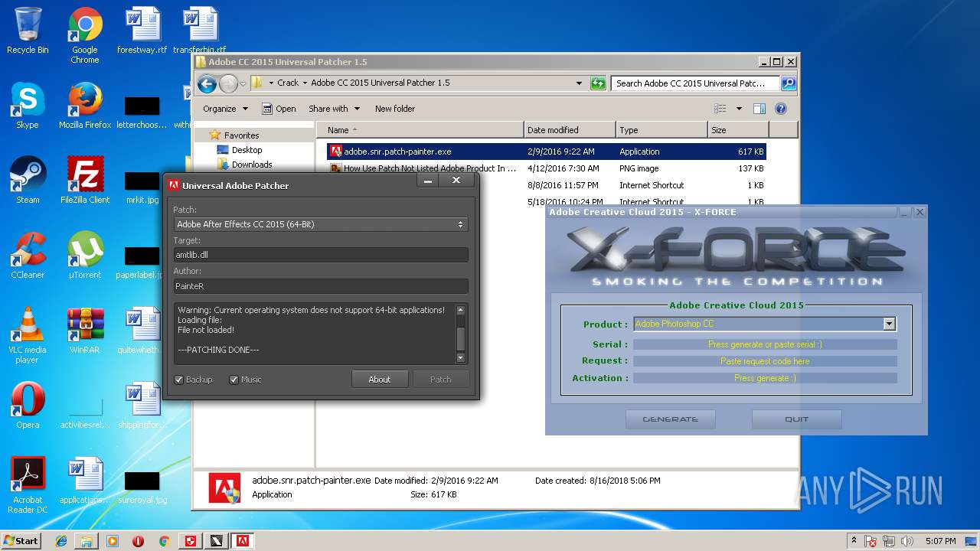
Task: Launch Opera from the desktop
Action: pos(28,406)
